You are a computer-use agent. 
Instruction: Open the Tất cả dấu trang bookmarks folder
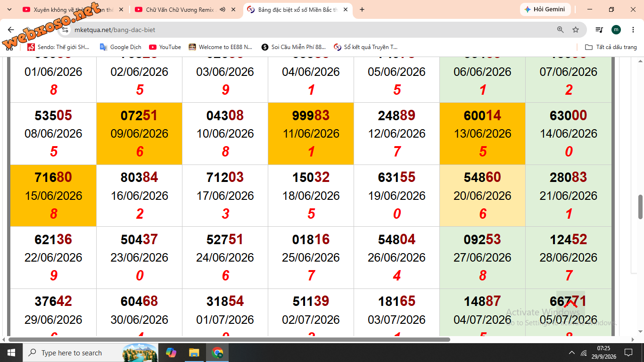point(611,47)
